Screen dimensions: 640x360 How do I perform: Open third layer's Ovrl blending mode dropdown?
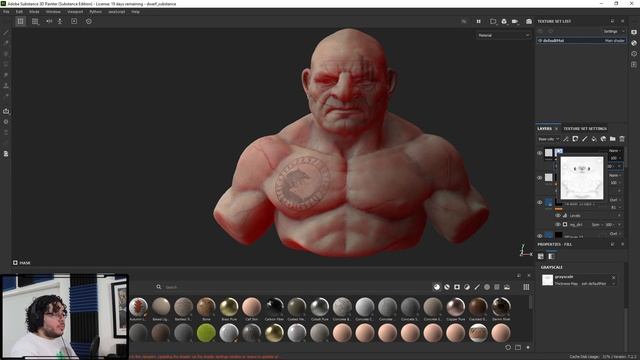pyautogui.click(x=615, y=200)
